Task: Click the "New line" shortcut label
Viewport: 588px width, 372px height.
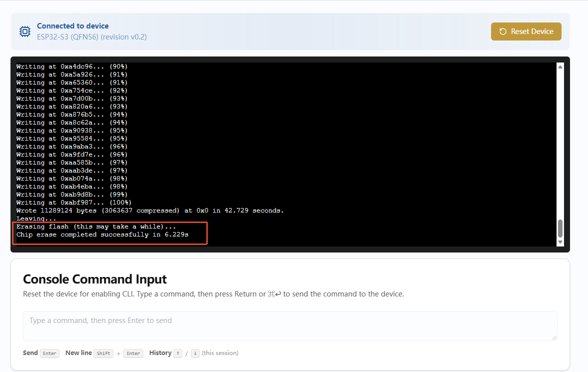Action: point(79,353)
